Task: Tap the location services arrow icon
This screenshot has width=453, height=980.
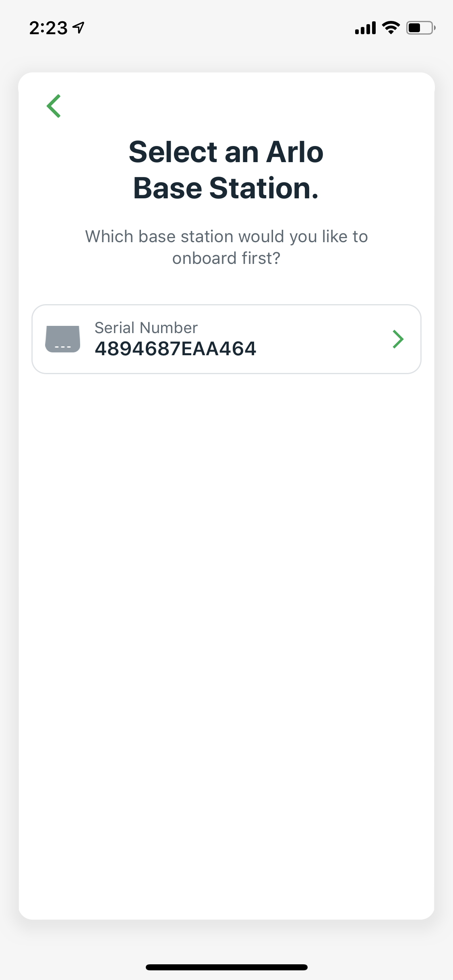Action: 79,27
